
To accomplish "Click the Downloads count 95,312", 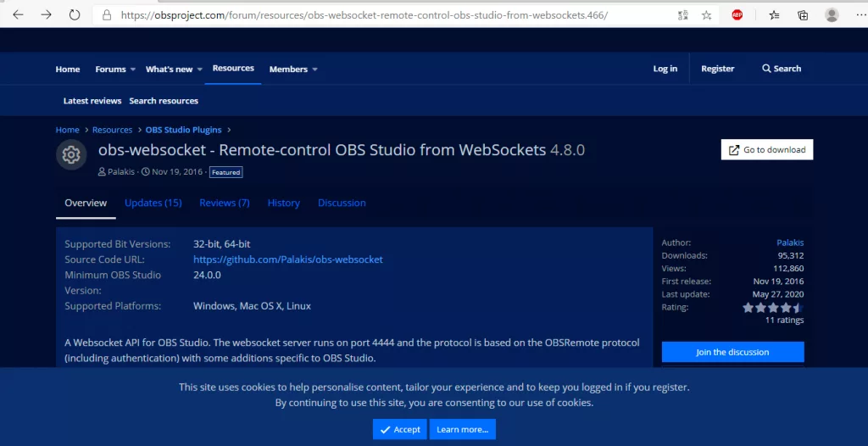I will (x=791, y=255).
